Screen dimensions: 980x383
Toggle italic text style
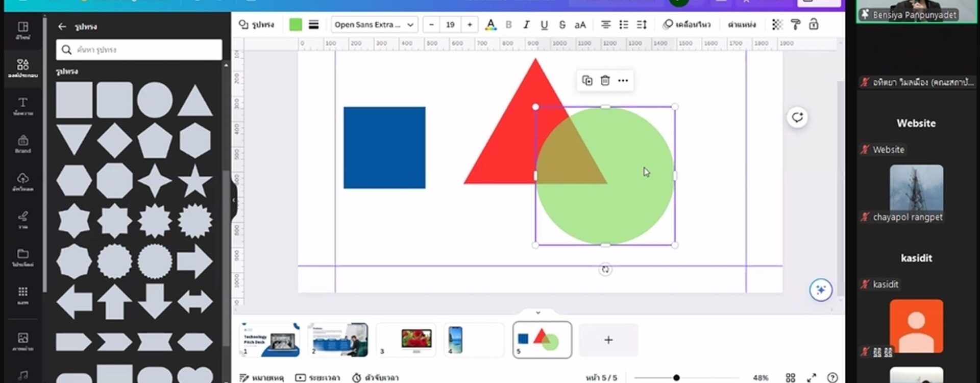526,25
